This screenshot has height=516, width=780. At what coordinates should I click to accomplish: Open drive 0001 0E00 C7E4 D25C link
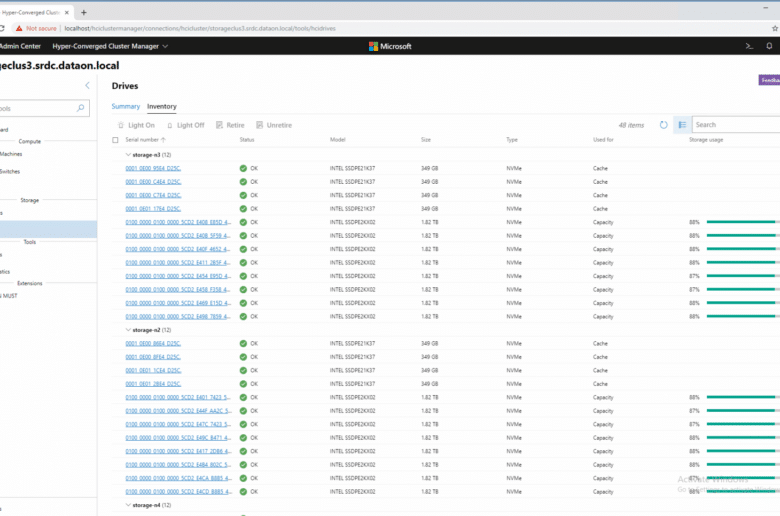(153, 195)
